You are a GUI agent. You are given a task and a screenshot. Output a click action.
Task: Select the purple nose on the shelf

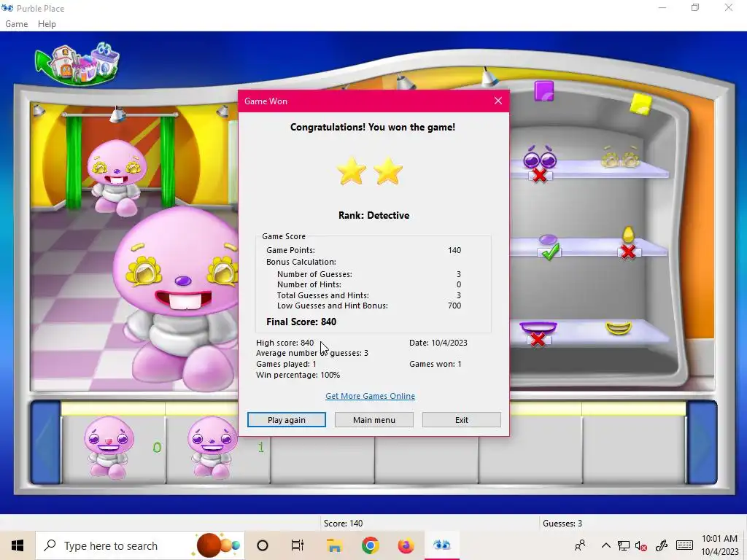pos(548,239)
